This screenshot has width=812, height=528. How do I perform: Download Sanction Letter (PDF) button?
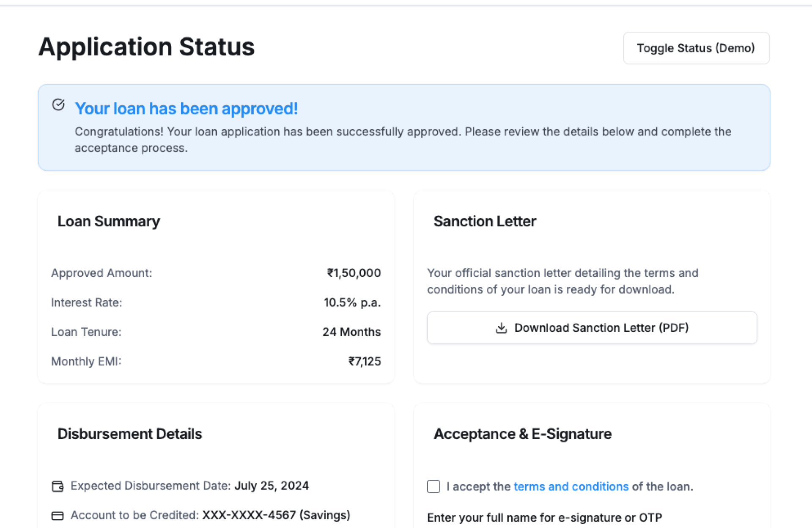pos(592,328)
